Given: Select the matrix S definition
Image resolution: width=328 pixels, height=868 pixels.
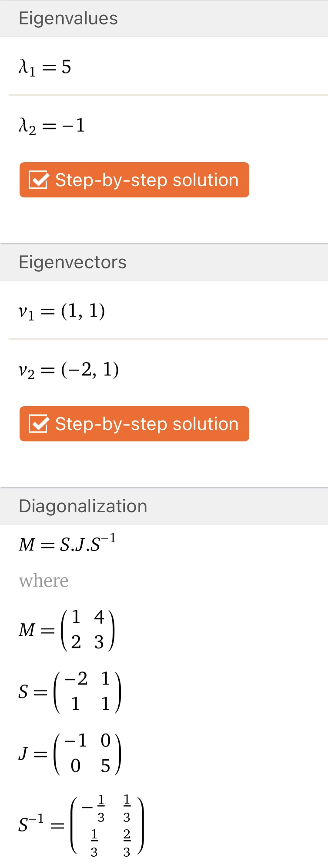Looking at the screenshot, I should [x=70, y=691].
